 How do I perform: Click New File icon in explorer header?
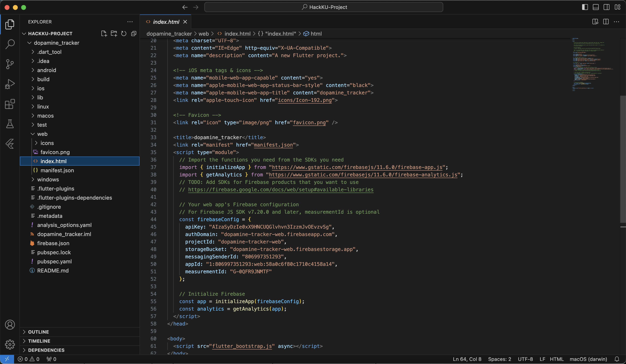pos(104,34)
